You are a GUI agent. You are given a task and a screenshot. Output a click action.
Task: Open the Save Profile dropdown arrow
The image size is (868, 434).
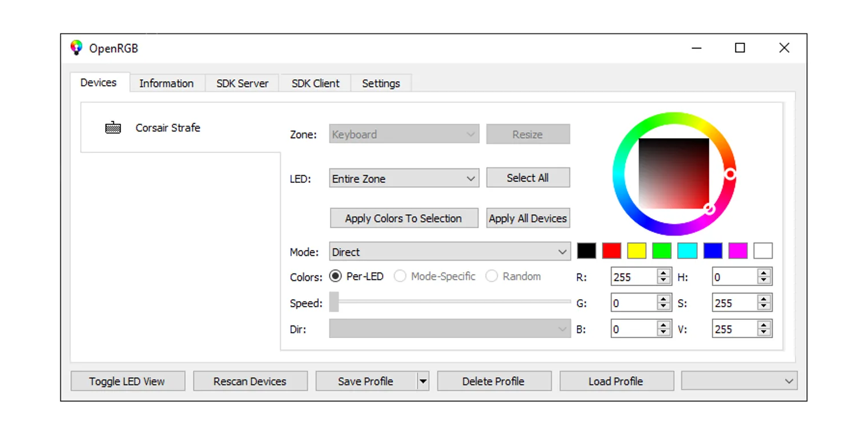click(x=423, y=381)
